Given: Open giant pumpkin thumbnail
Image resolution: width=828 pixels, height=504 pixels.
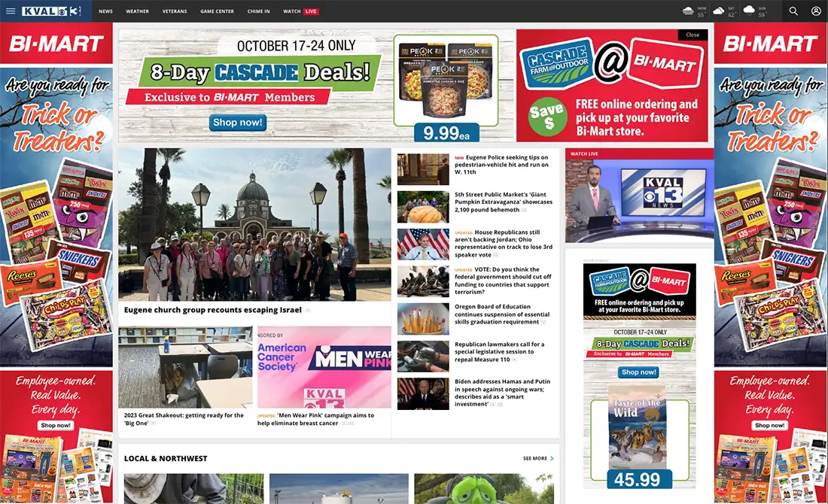Looking at the screenshot, I should (423, 207).
